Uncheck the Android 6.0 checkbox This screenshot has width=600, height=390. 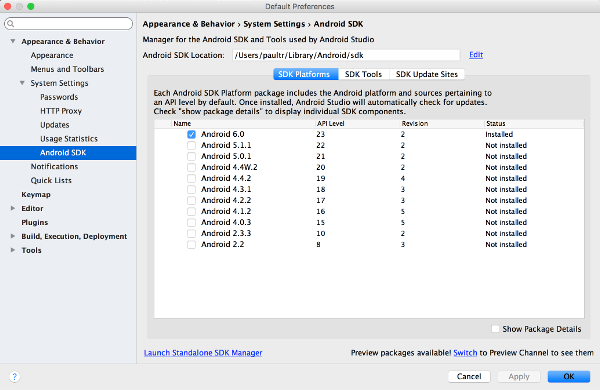[191, 134]
